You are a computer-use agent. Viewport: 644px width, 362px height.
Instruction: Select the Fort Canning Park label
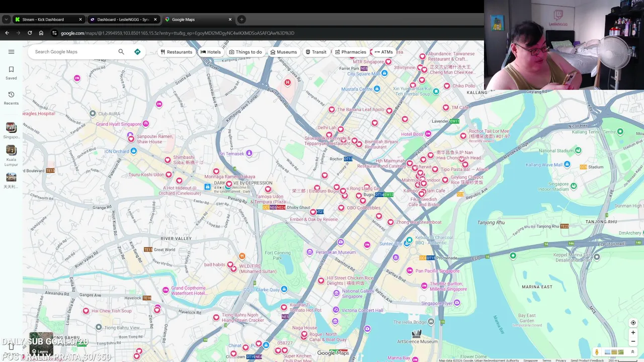pyautogui.click(x=278, y=255)
